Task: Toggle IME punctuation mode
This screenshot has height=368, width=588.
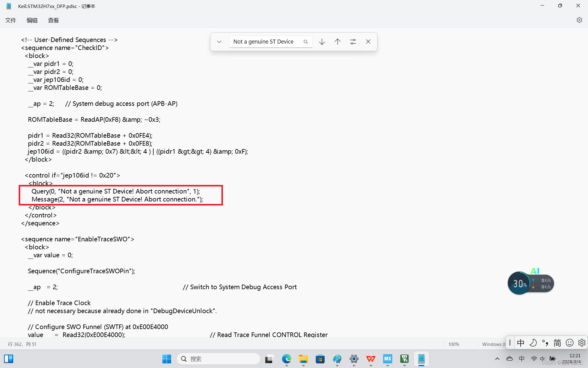Action: (x=545, y=343)
